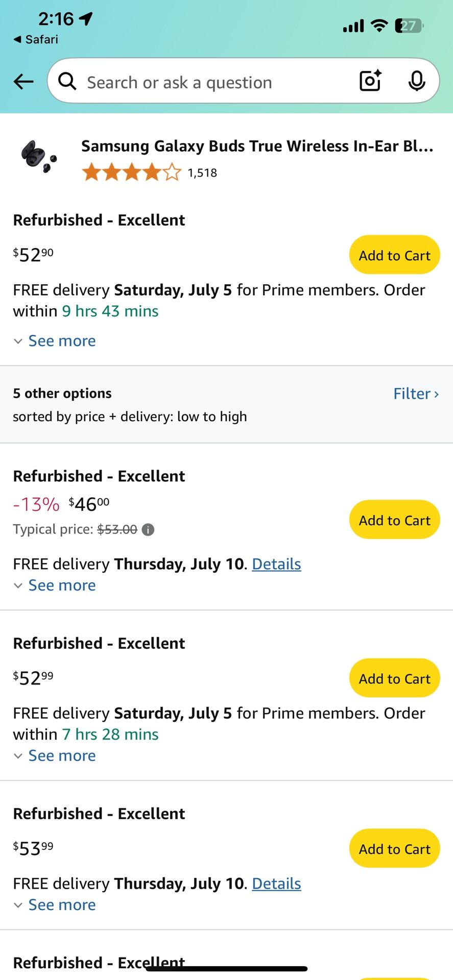Add the $52.99 offer to cart
This screenshot has width=453, height=980.
(x=394, y=678)
